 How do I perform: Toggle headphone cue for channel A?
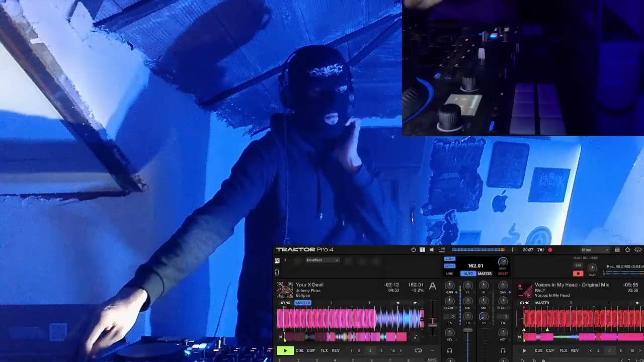(449, 351)
